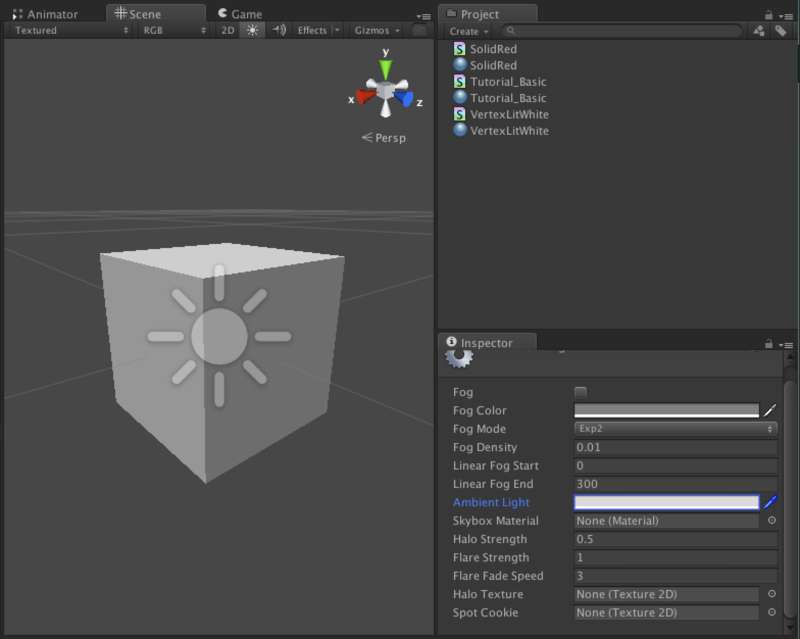Click the Ambient Light color swatch
Viewport: 800px width, 639px height.
click(666, 502)
